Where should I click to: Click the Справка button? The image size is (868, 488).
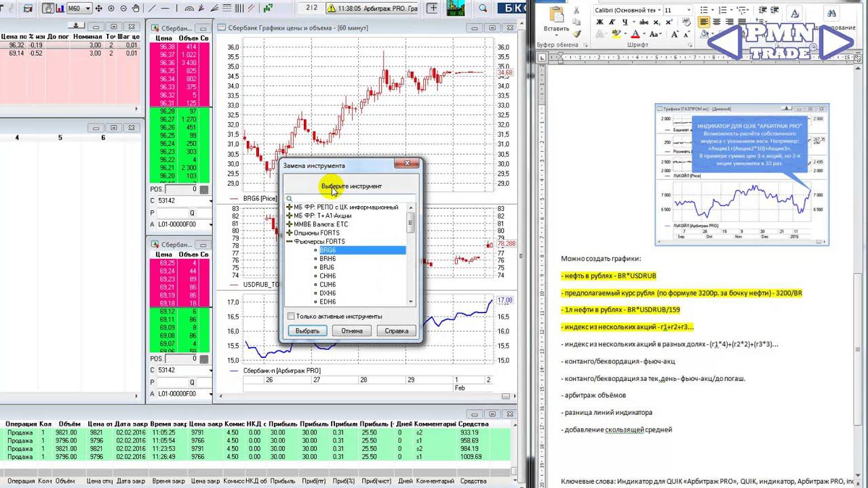click(396, 331)
